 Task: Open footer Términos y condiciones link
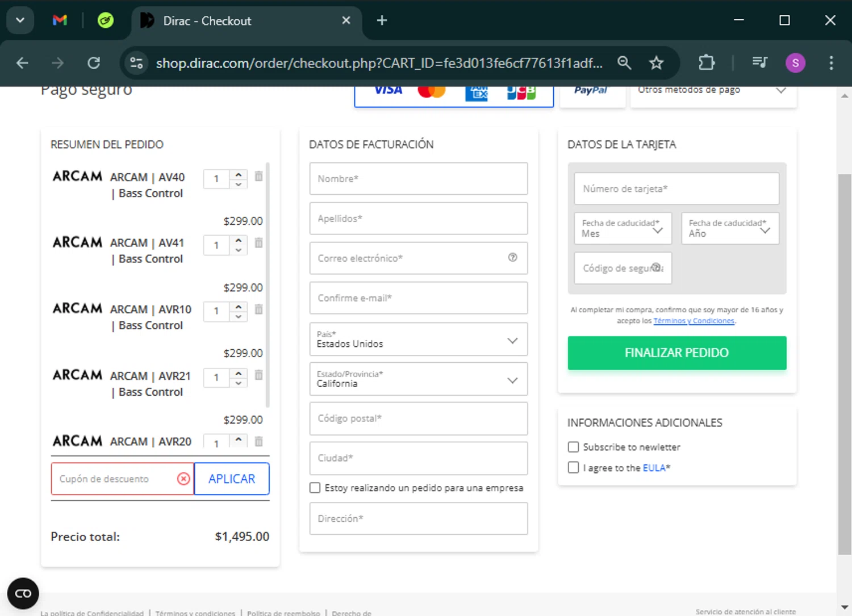pyautogui.click(x=195, y=613)
